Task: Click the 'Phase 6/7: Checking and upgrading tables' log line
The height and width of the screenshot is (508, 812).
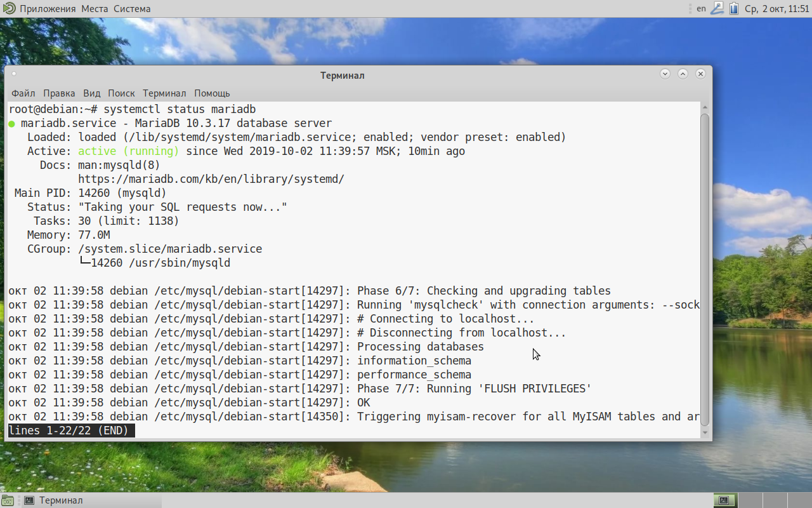Action: 310,291
